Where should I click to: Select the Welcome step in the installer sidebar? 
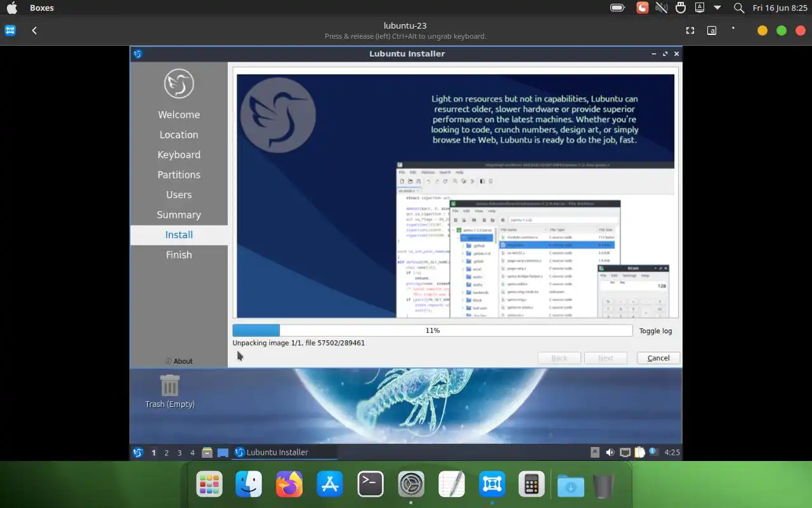179,115
